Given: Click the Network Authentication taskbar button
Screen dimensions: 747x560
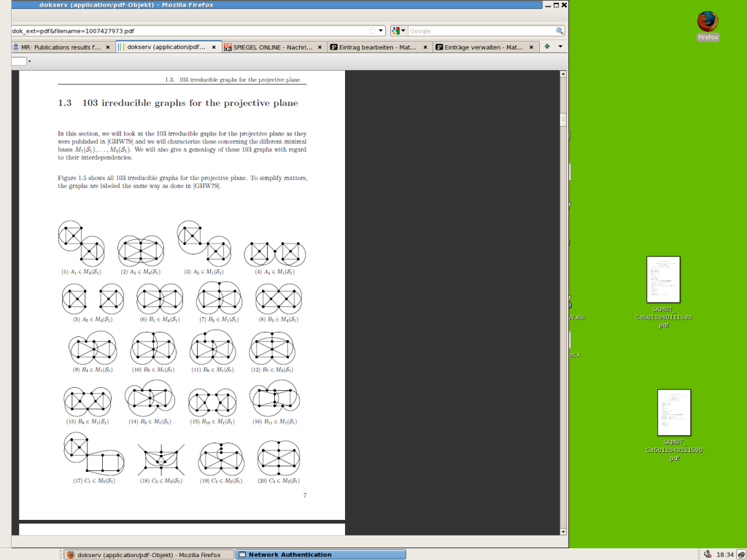Looking at the screenshot, I should pyautogui.click(x=321, y=554).
